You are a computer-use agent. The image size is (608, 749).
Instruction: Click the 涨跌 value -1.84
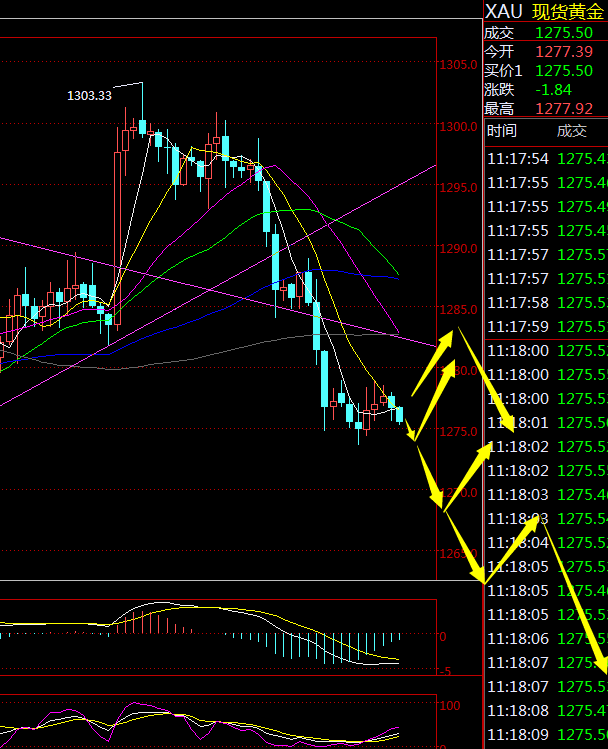554,90
